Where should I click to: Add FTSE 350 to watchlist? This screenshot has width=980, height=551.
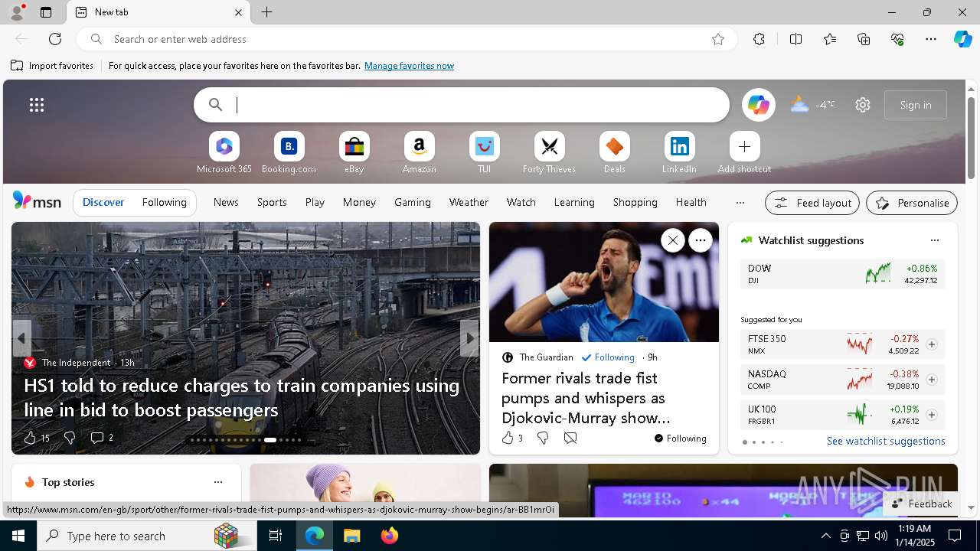pos(932,344)
